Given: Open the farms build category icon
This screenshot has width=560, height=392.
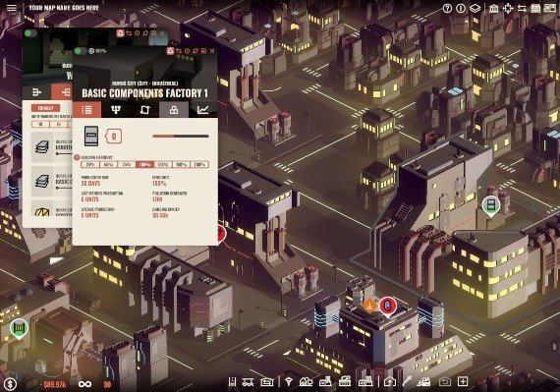Looking at the screenshot, I should coord(306,382).
